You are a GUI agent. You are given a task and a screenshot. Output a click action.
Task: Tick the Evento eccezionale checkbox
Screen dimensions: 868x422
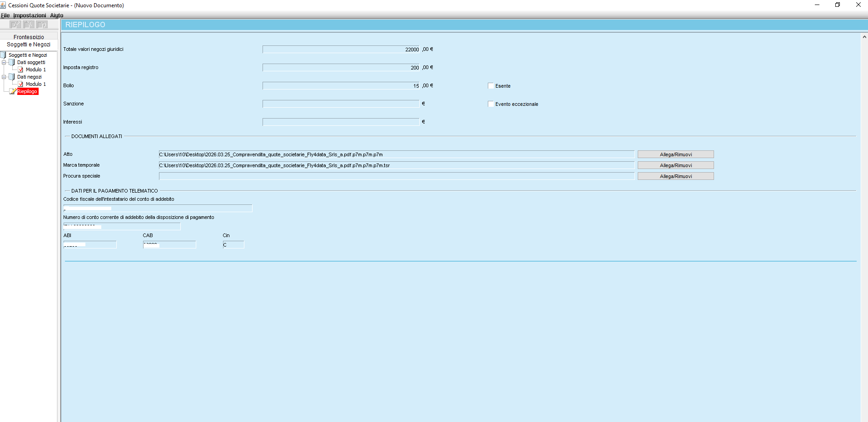pyautogui.click(x=491, y=104)
